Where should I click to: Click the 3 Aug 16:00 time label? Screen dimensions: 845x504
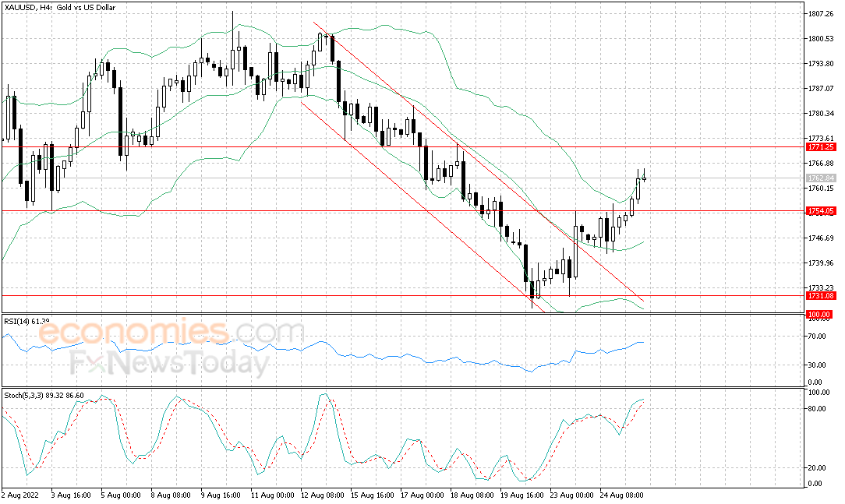[72, 495]
